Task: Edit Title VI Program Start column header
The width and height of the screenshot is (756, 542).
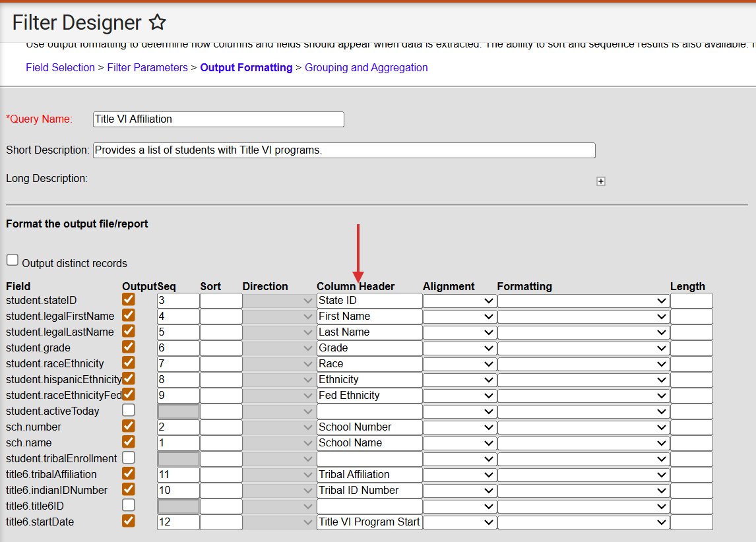Action: pyautogui.click(x=369, y=522)
